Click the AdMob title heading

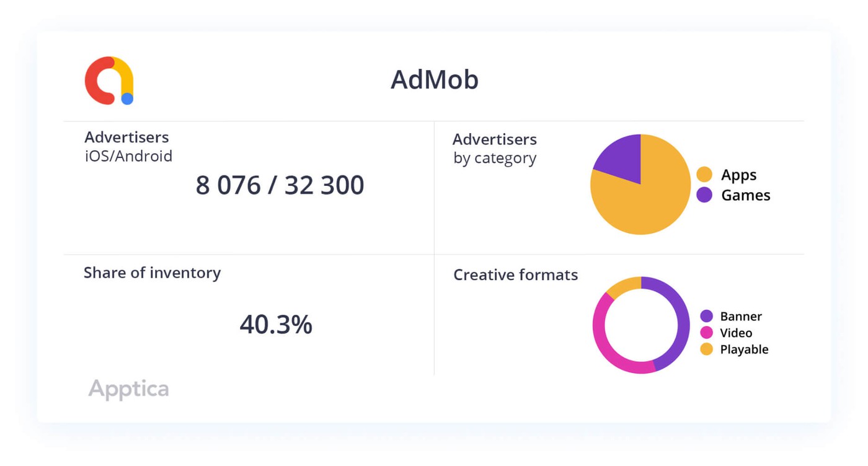click(434, 80)
